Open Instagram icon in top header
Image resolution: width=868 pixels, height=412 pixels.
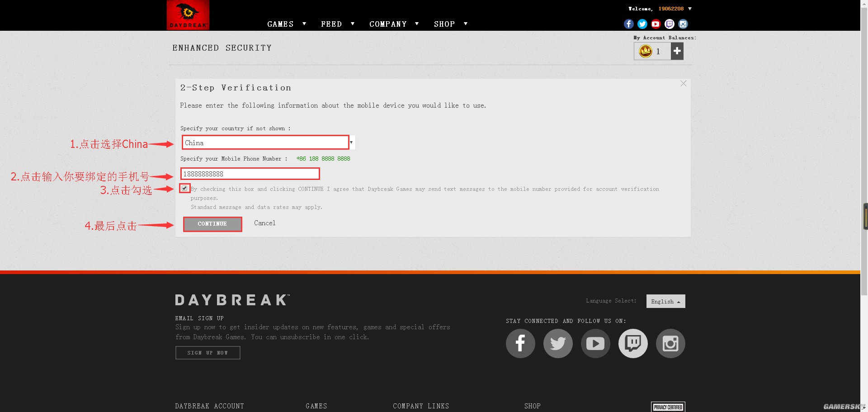pos(683,24)
